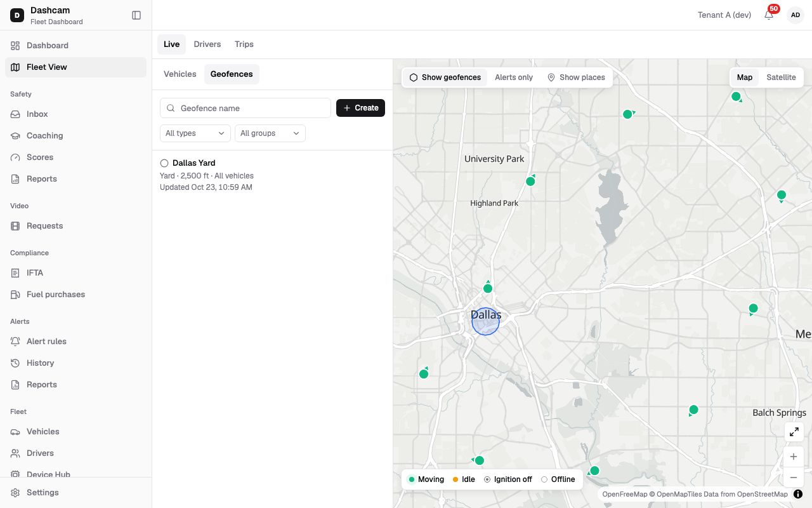Select the Geofences sub-tab
Screen dimensions: 812x508
[232, 74]
